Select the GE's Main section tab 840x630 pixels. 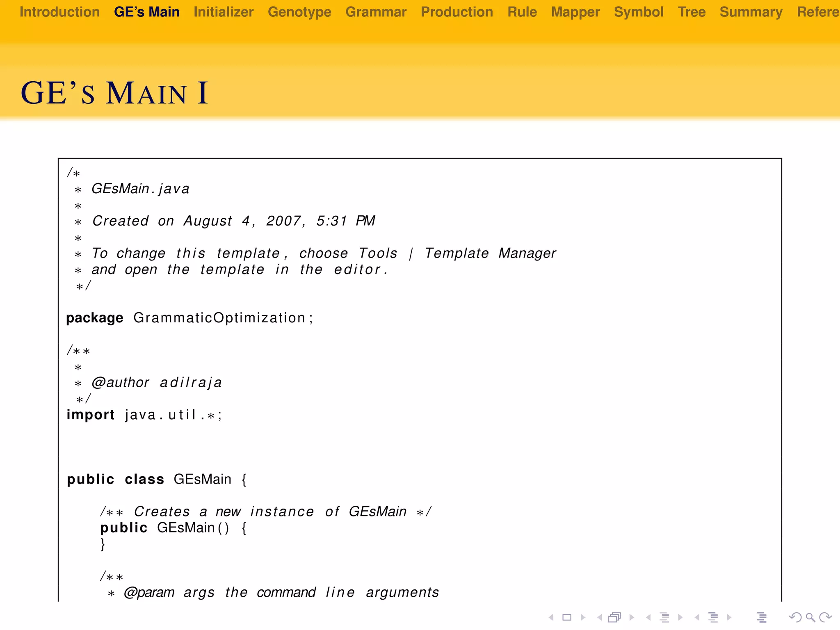coord(147,12)
